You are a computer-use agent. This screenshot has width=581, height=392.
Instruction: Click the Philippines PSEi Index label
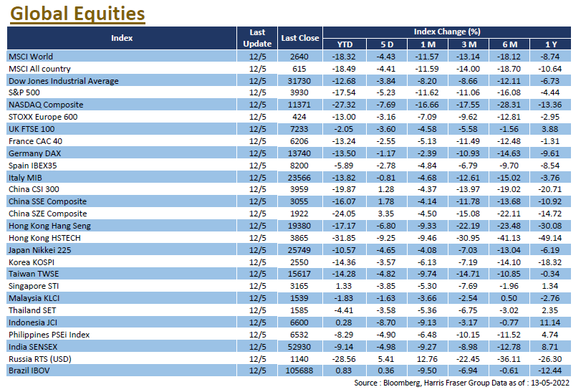coord(49,335)
